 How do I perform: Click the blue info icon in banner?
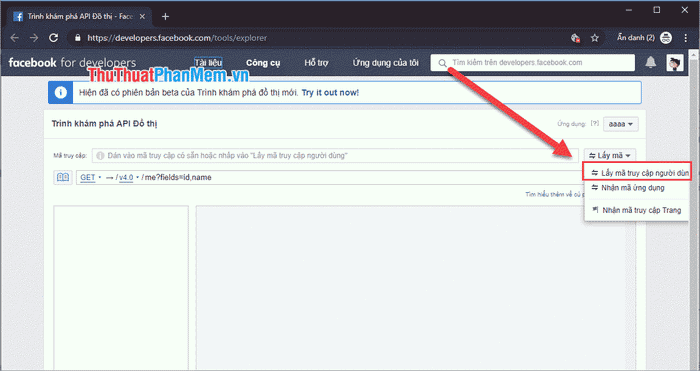tap(60, 92)
